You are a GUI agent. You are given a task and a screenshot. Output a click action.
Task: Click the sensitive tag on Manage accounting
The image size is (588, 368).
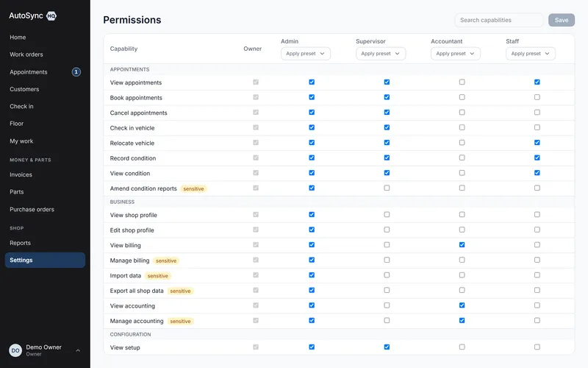[180, 322]
